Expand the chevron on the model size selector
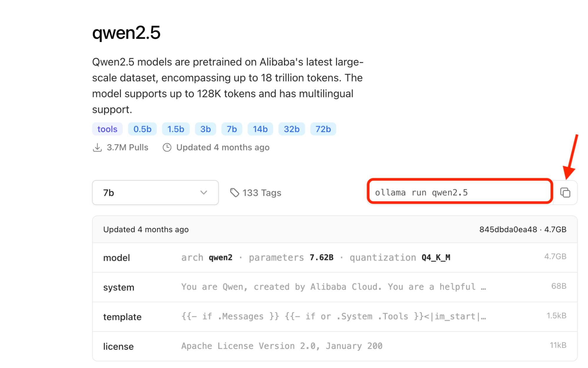 203,193
